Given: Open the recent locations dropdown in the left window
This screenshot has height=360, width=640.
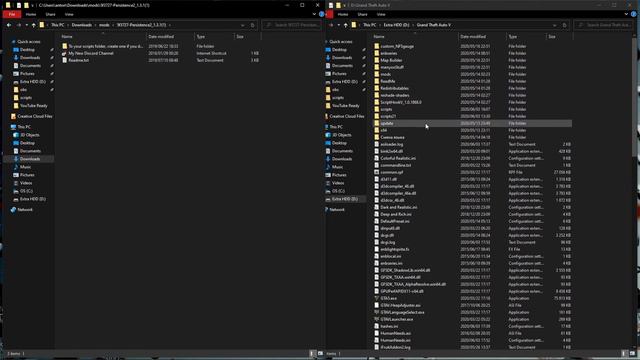Looking at the screenshot, I should point(27,25).
